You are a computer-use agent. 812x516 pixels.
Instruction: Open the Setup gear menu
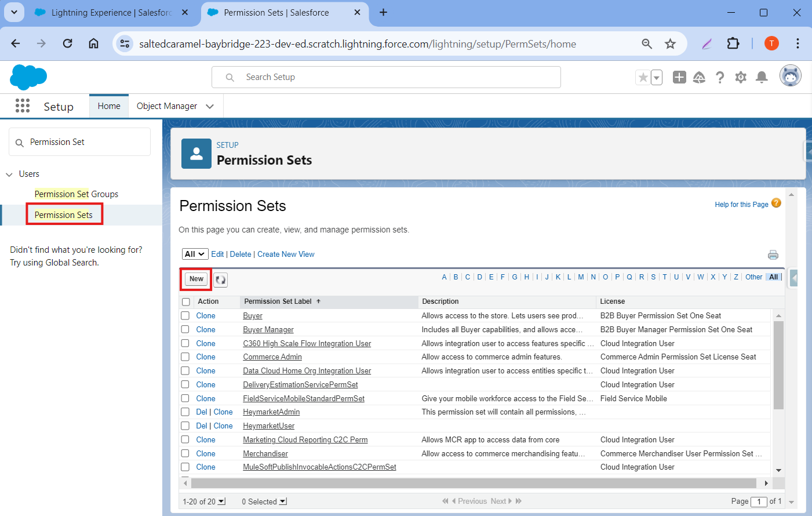point(741,77)
